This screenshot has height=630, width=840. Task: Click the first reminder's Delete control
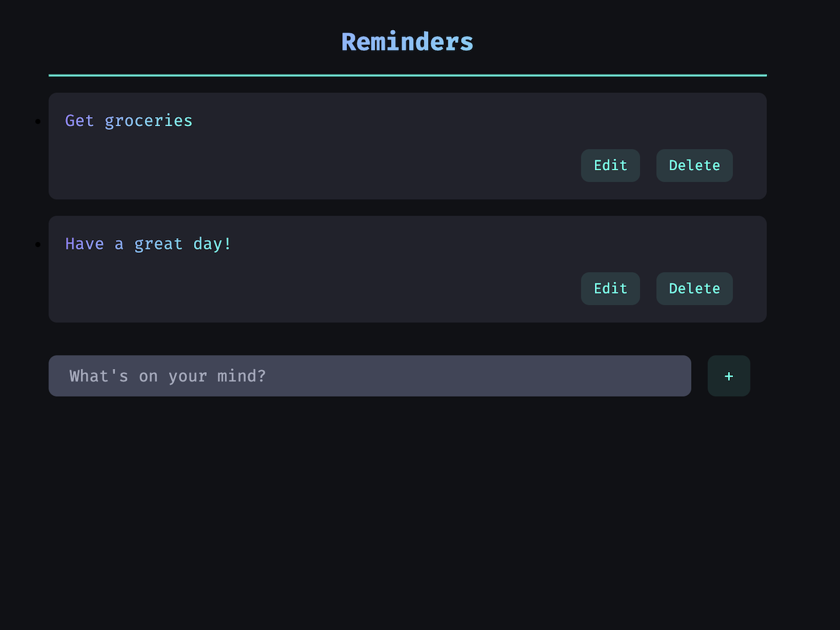tap(694, 165)
